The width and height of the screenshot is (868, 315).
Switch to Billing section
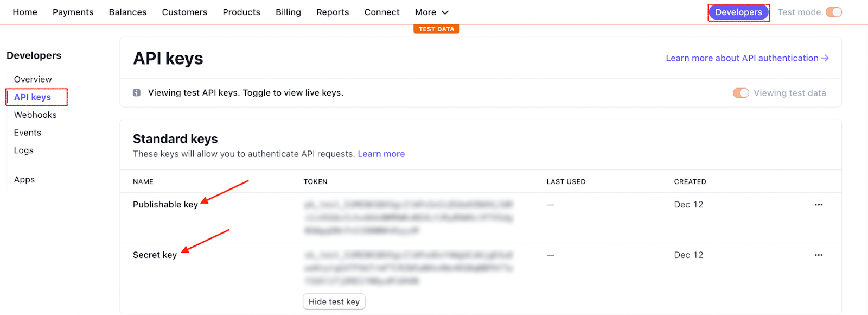coord(288,12)
